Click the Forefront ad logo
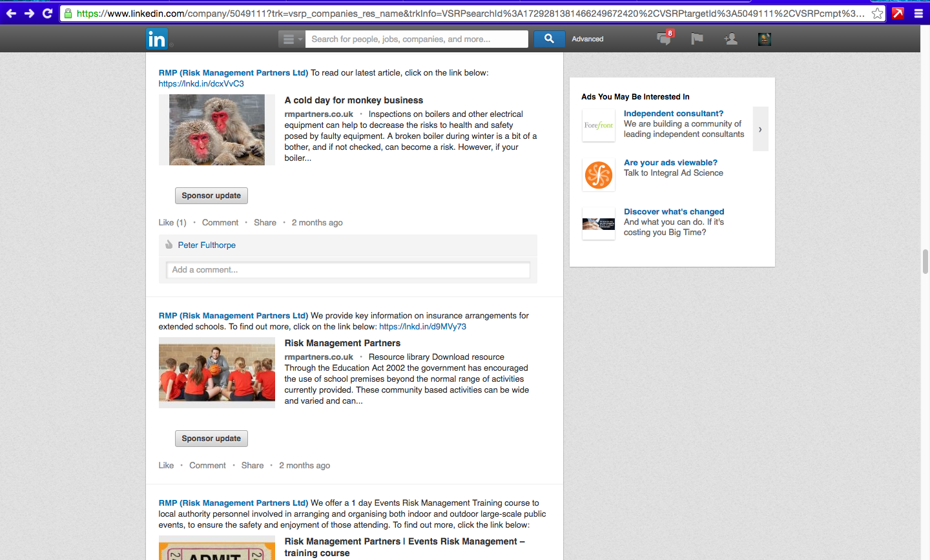The image size is (930, 560). point(599,125)
